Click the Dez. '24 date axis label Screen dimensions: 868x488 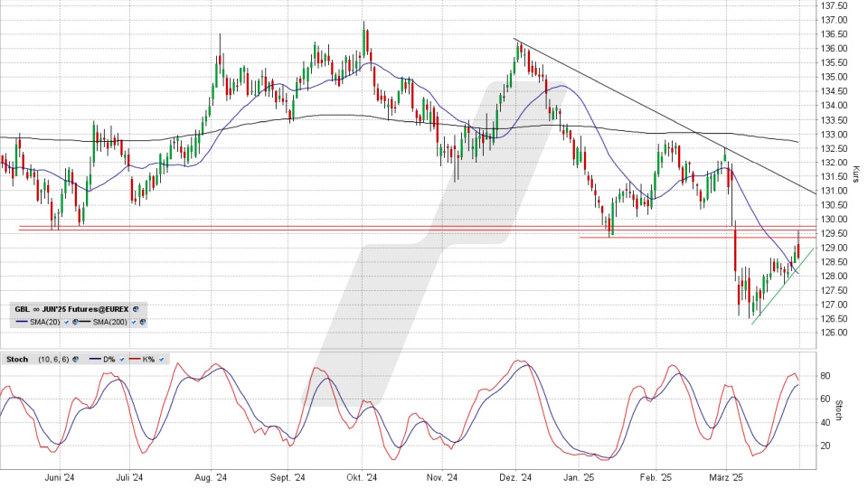(515, 478)
